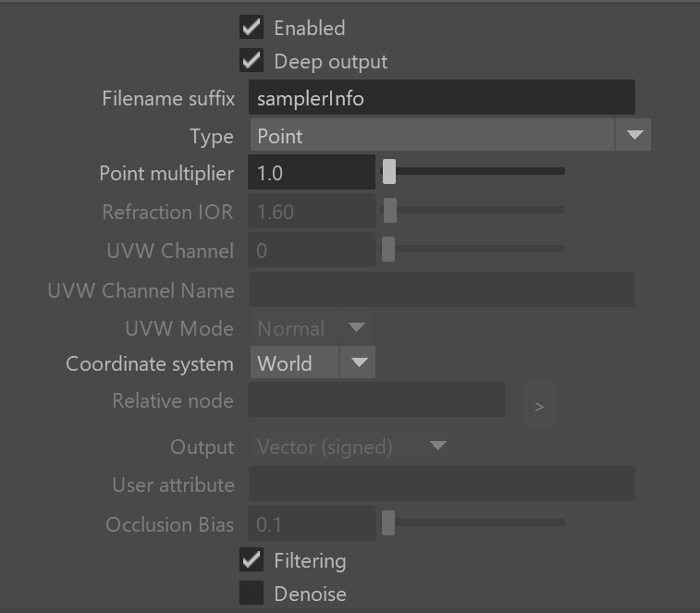Click the Occlusion Bias slider handle
The width and height of the screenshot is (700, 613).
coord(388,522)
